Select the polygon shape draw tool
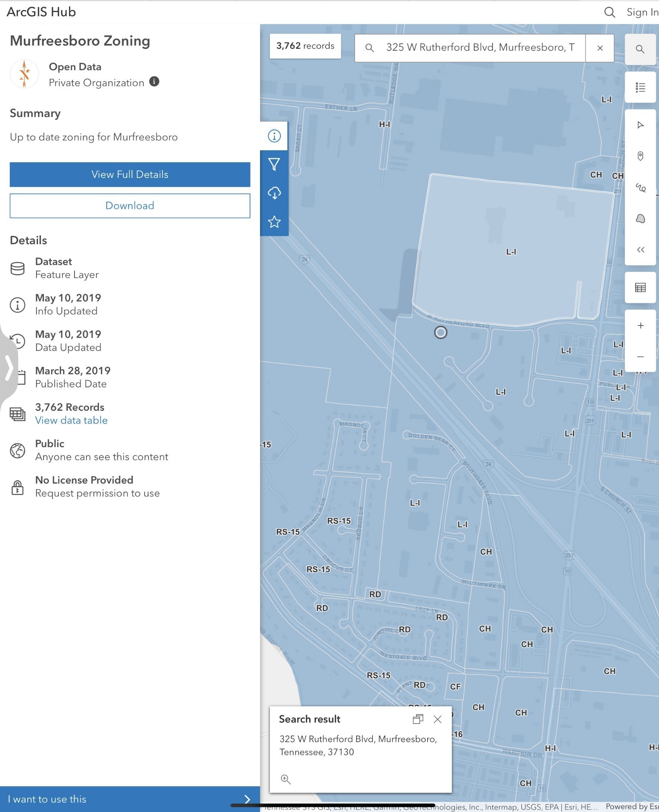The image size is (659, 812). [640, 219]
